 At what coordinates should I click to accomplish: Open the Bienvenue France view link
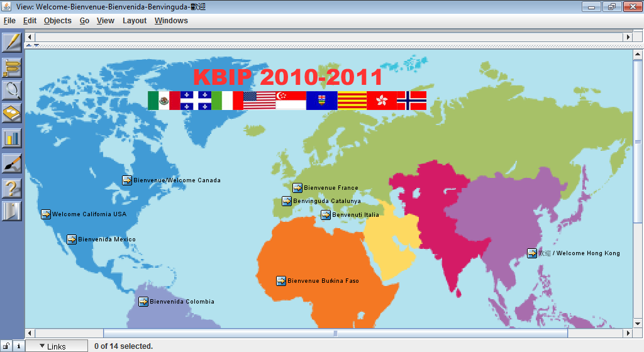coord(330,188)
